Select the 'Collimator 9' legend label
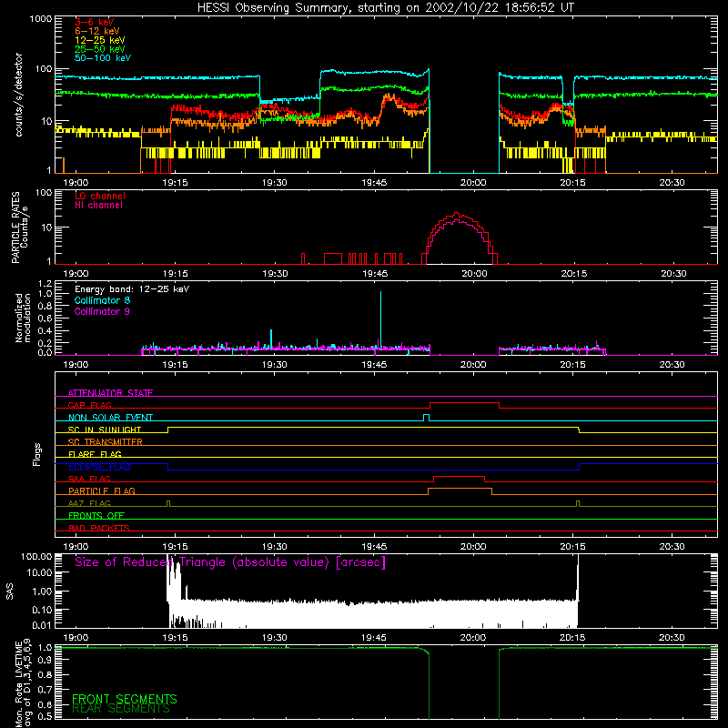Screen dimensions: 728x728 pyautogui.click(x=102, y=311)
